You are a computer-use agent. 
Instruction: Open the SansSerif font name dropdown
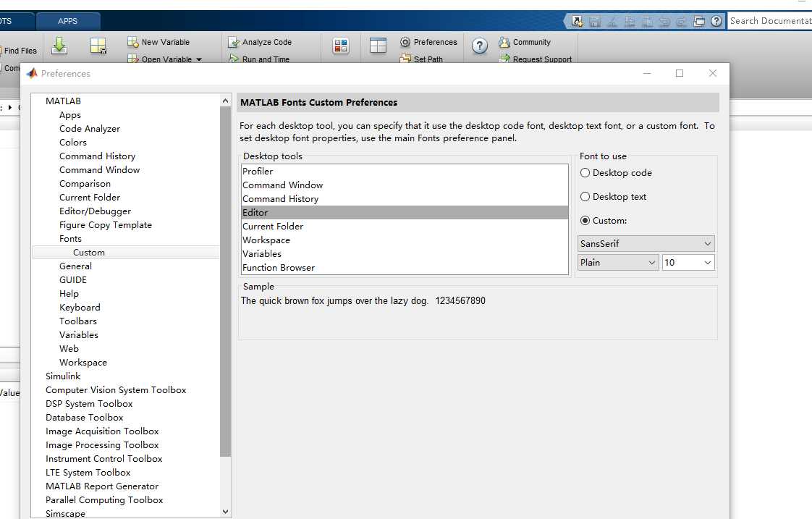coord(646,243)
